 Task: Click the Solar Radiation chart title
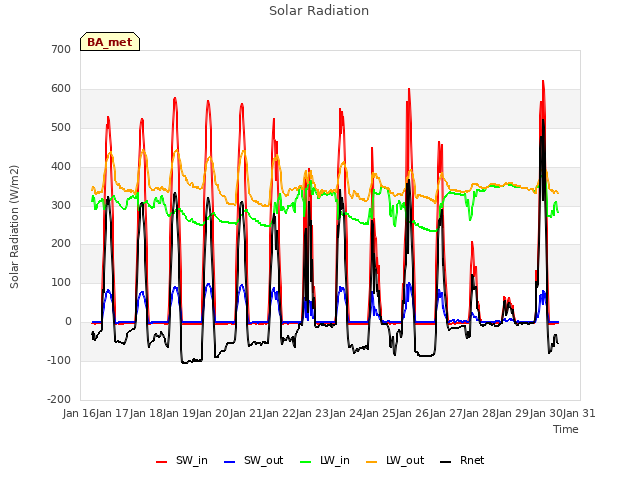pos(319,11)
